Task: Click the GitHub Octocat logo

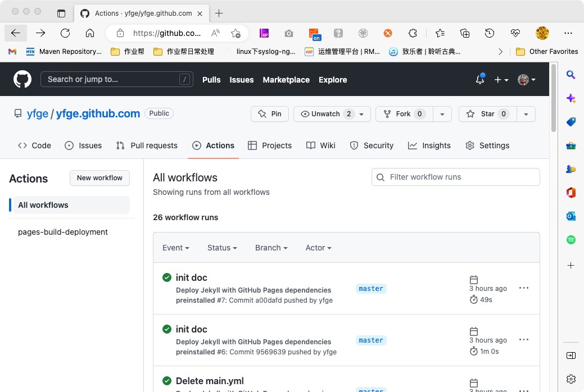Action: tap(22, 80)
